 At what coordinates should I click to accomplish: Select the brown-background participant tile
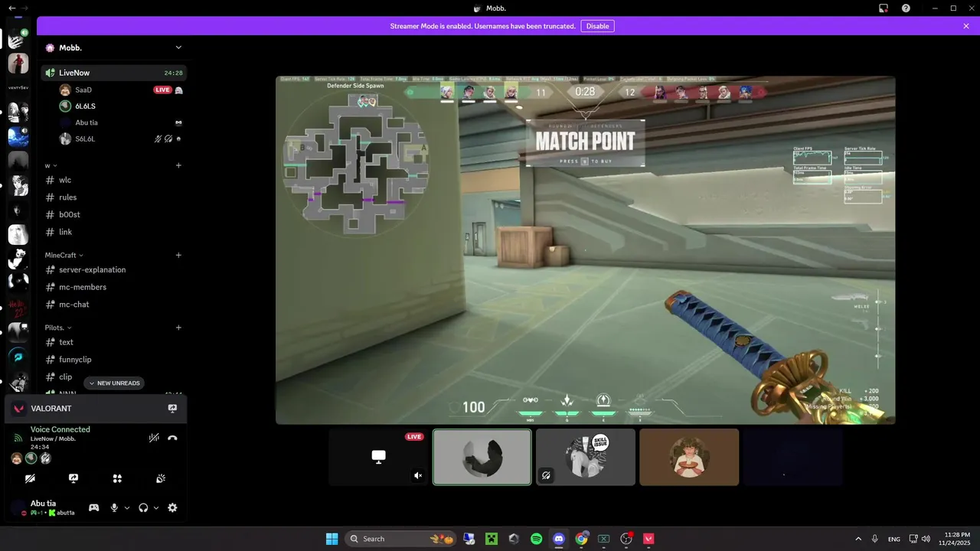689,457
